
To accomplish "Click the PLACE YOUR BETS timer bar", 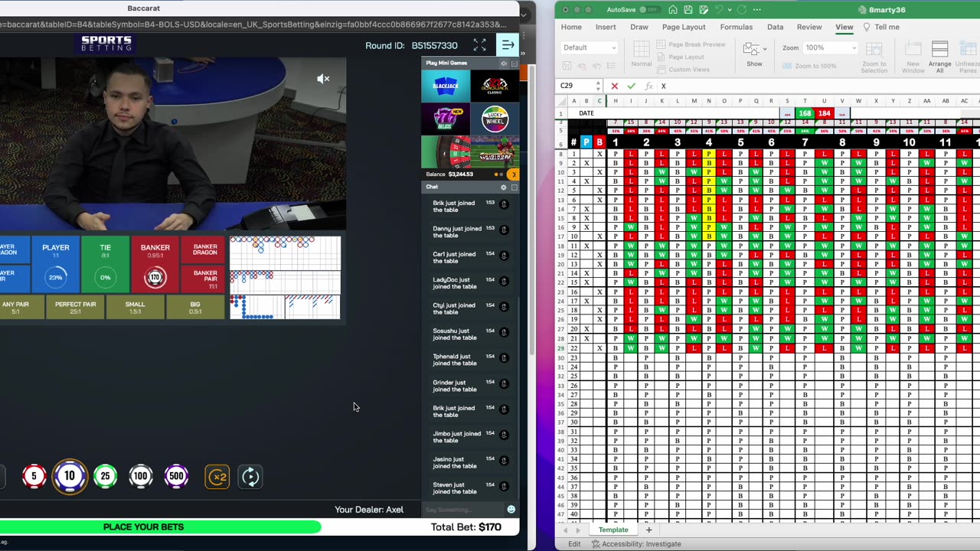I will click(160, 527).
